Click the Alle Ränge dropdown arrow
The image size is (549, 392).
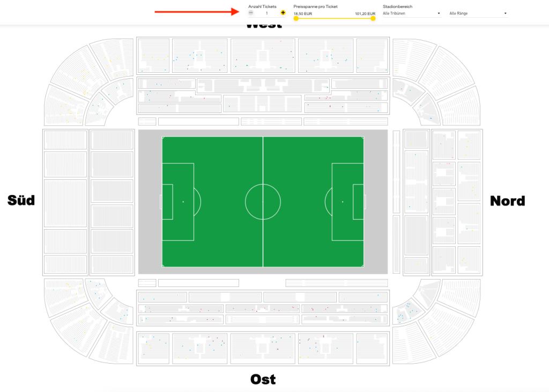point(505,13)
